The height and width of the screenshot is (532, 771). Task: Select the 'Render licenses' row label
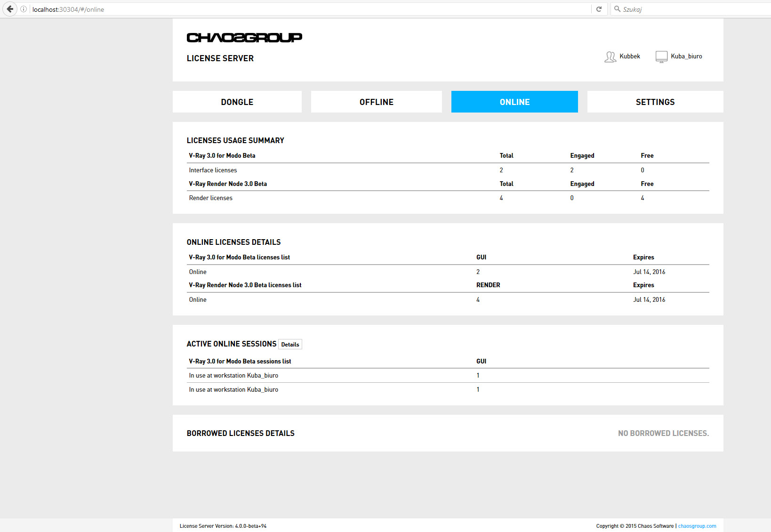pyautogui.click(x=211, y=198)
